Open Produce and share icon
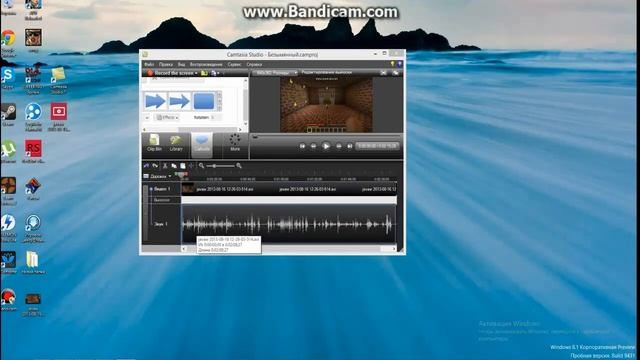 (x=213, y=73)
